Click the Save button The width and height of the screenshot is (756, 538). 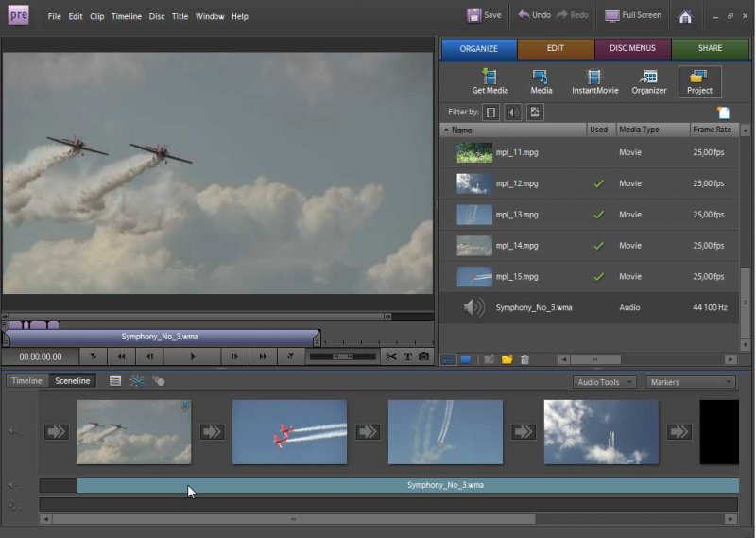(485, 15)
